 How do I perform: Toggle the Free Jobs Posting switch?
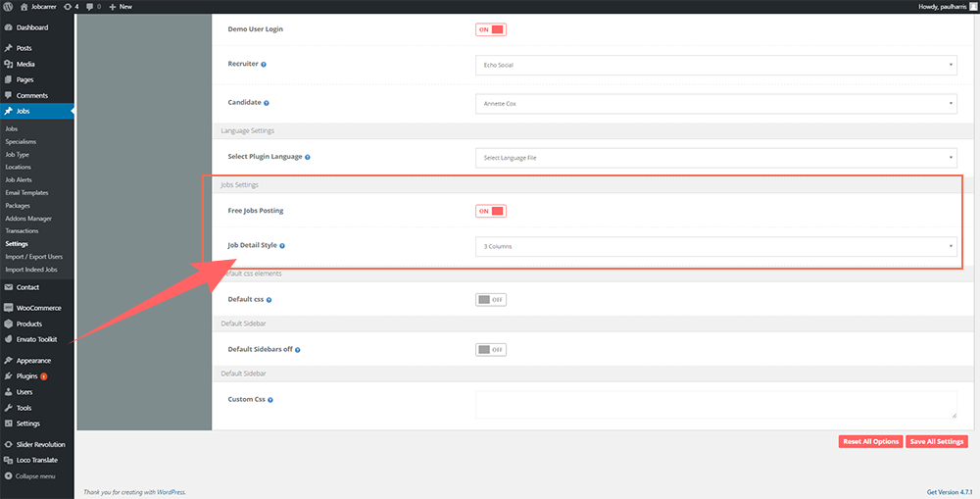pyautogui.click(x=490, y=211)
